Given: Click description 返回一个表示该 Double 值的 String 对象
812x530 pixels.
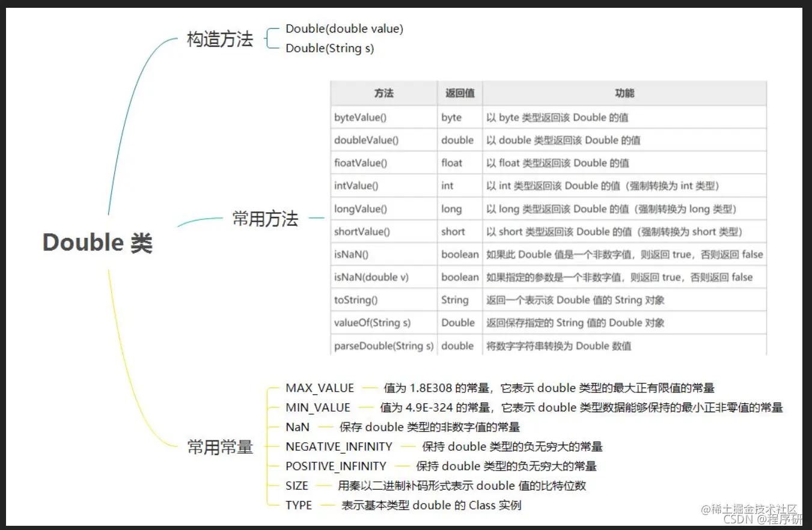Looking at the screenshot, I should (575, 300).
